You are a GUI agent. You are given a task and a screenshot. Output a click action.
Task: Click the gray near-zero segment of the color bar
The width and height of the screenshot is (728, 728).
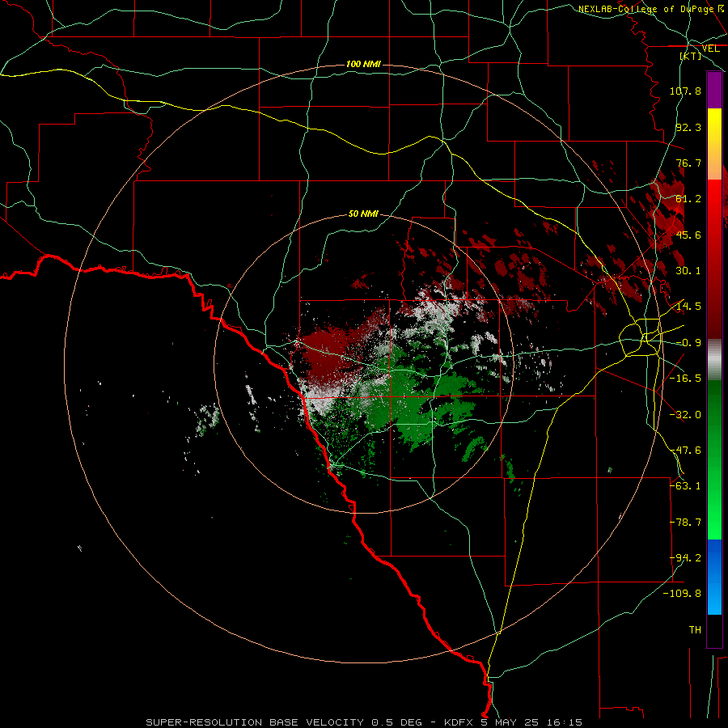[714, 360]
